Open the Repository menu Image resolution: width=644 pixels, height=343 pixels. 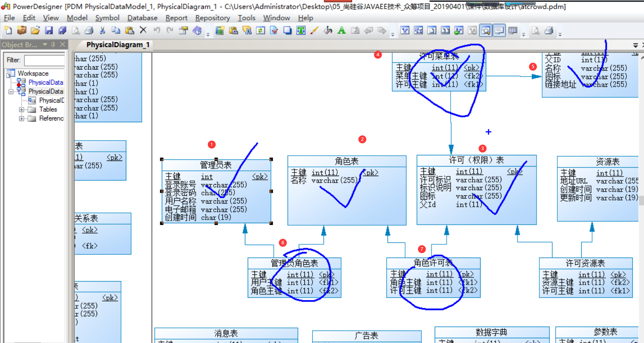[x=213, y=18]
